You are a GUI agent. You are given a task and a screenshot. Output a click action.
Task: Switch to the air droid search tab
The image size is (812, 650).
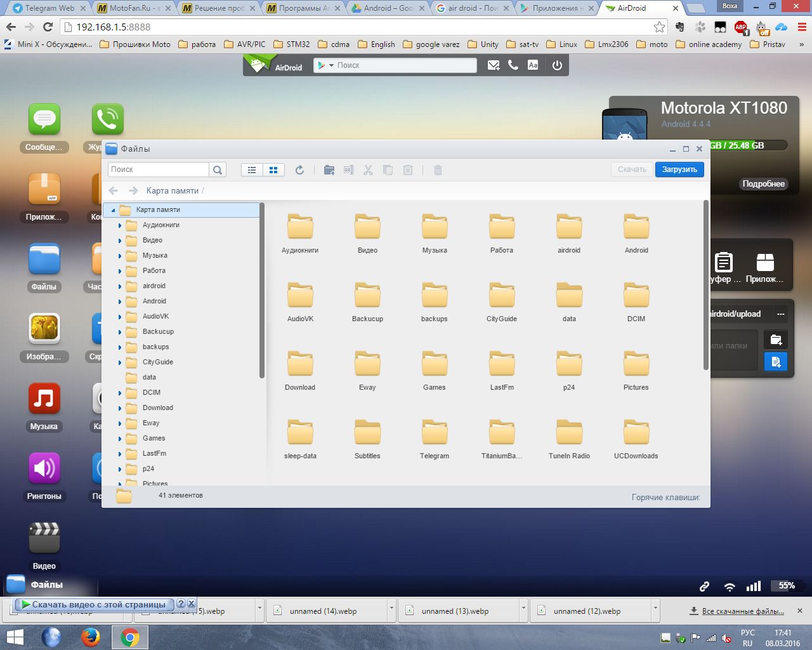[472, 8]
